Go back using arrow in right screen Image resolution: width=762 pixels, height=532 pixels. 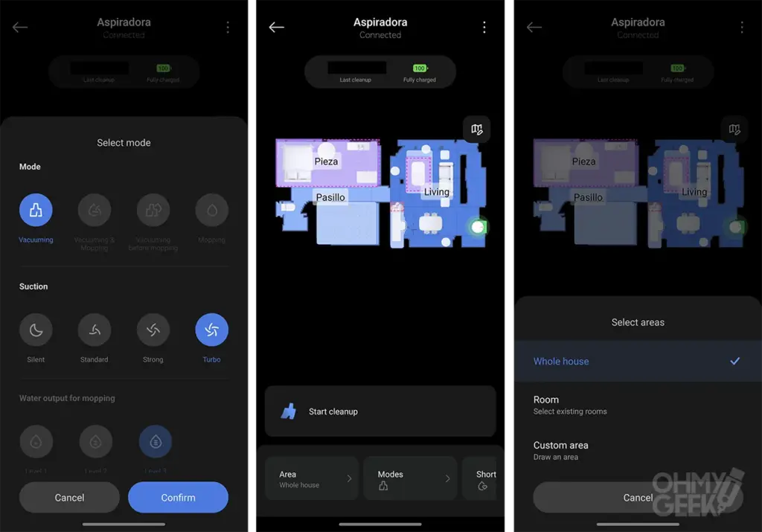[534, 28]
